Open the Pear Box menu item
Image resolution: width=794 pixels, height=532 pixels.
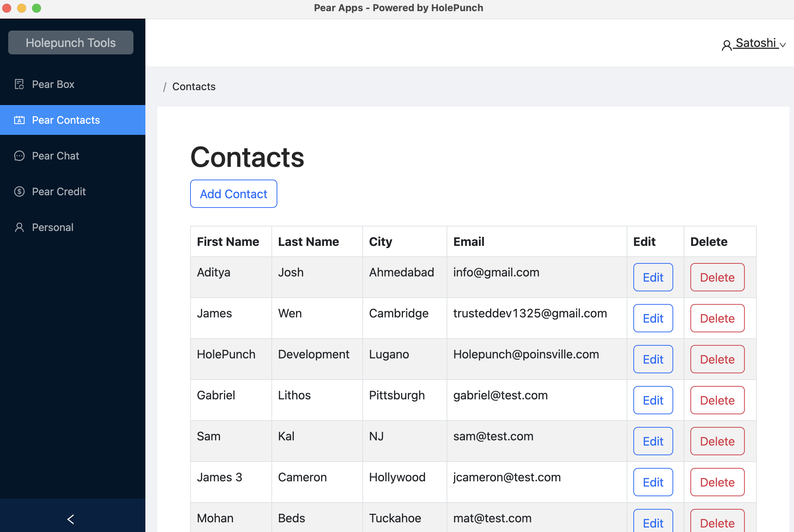(73, 84)
